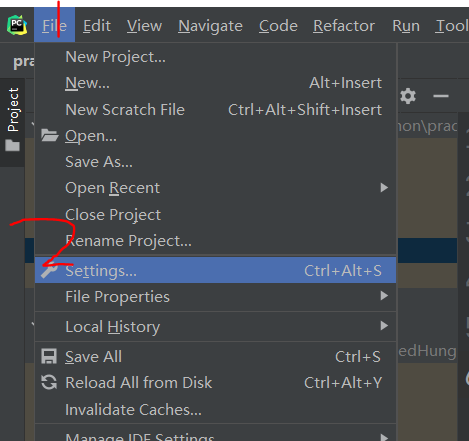Expand the Local History submenu arrow

[384, 326]
